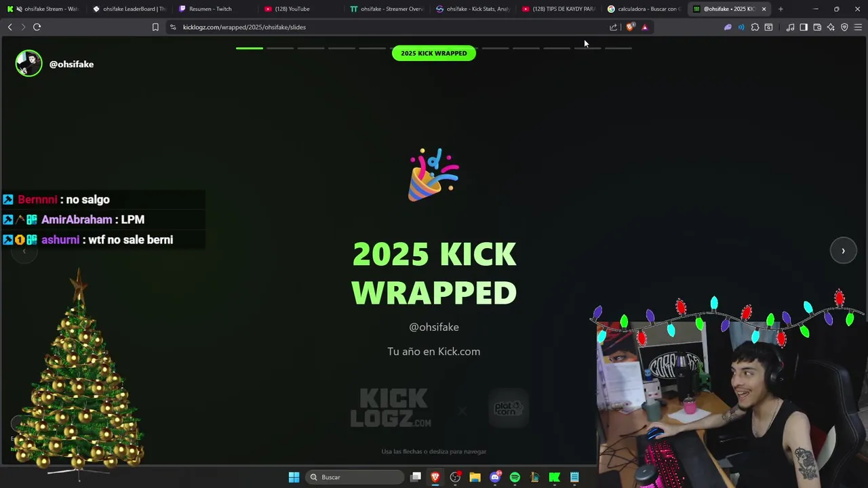Image resolution: width=868 pixels, height=488 pixels.
Task: Click the browser forward arrow
Action: coord(23,27)
